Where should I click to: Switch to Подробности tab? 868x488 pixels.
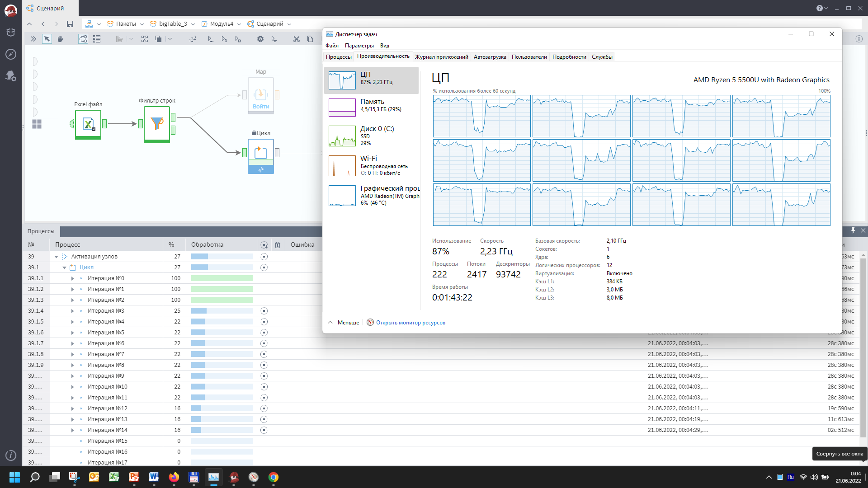tap(569, 57)
